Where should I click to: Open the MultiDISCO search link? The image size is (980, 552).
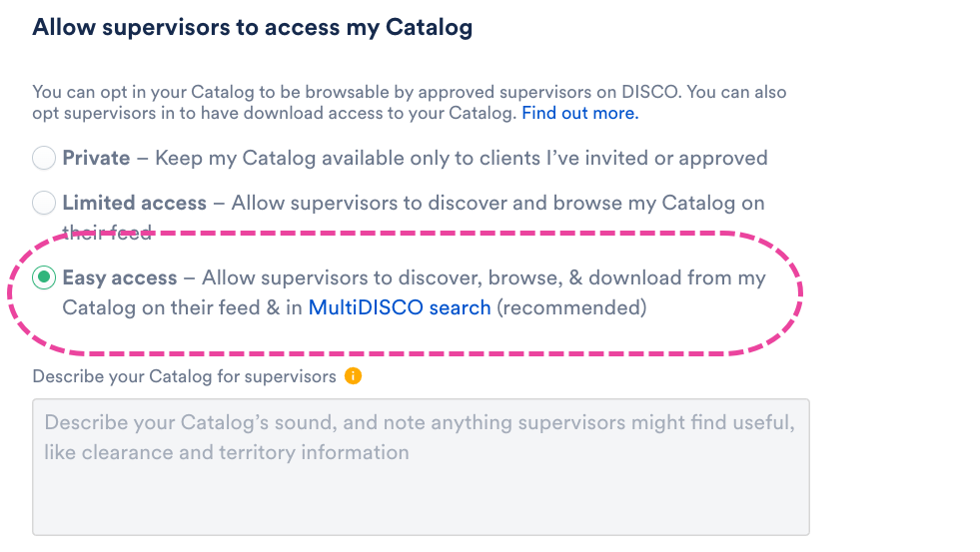(x=400, y=307)
